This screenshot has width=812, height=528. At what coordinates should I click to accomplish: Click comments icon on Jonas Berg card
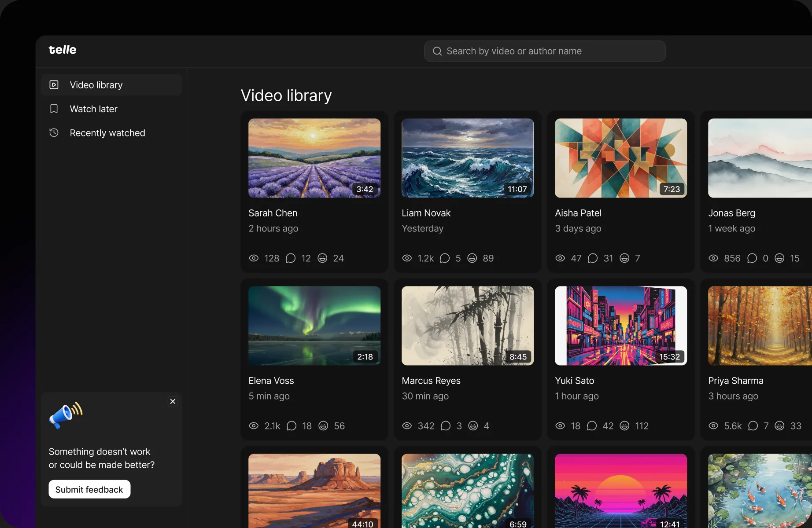[x=752, y=258]
